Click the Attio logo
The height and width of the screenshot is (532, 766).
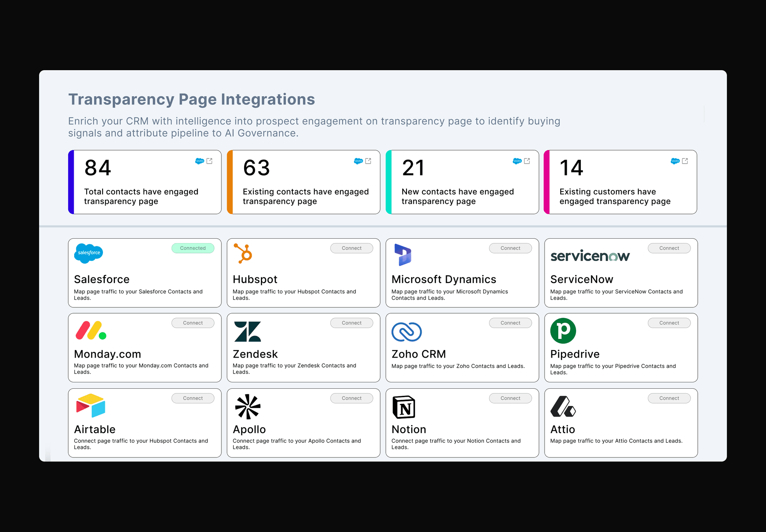tap(563, 406)
